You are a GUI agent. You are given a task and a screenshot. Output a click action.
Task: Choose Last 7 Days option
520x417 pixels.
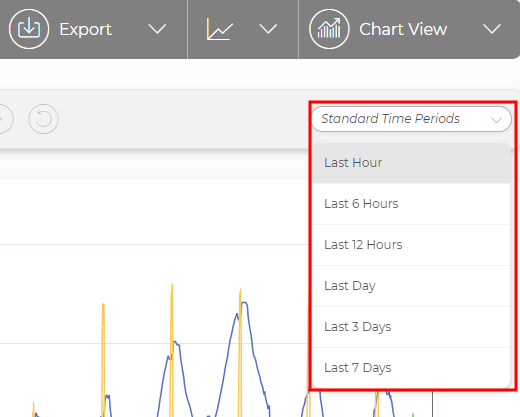[411, 368]
